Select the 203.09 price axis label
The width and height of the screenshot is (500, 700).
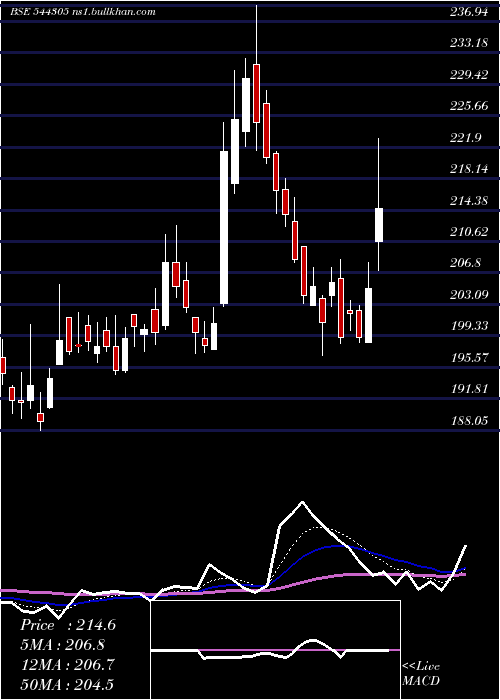(468, 295)
